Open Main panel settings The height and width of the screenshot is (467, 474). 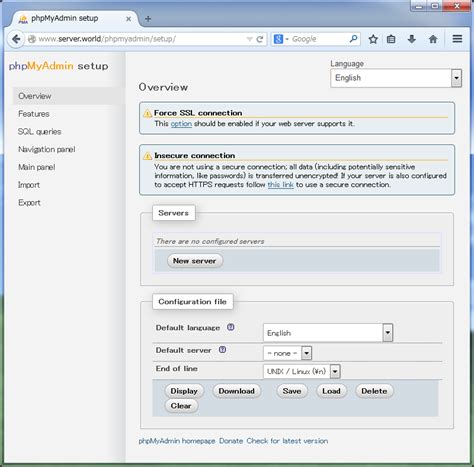click(x=37, y=167)
